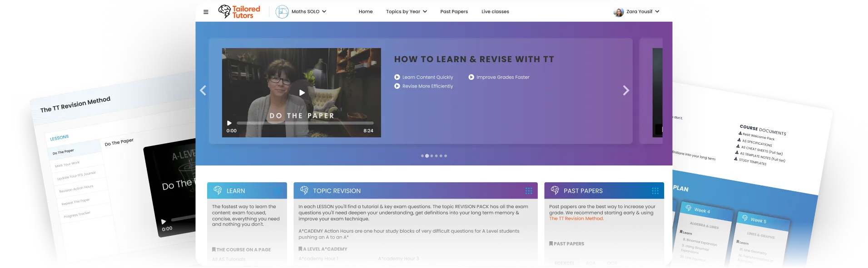Click THE COURSE ON A PAGE heading
Viewport: 868px width, 268px height.
241,250
